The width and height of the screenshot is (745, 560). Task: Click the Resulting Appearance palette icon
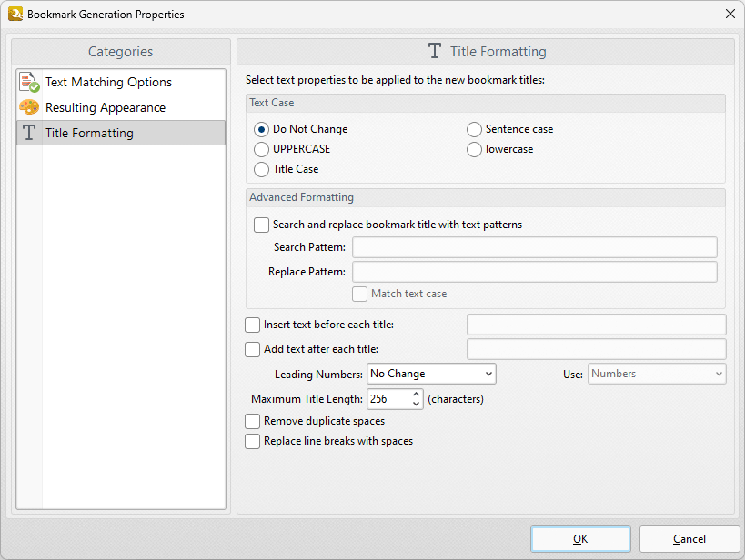coord(29,107)
